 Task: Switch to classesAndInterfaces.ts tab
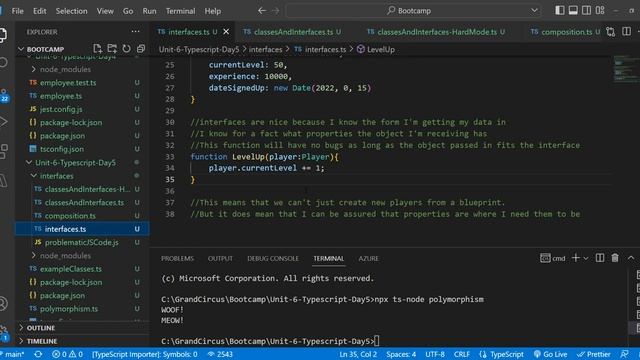click(x=292, y=32)
